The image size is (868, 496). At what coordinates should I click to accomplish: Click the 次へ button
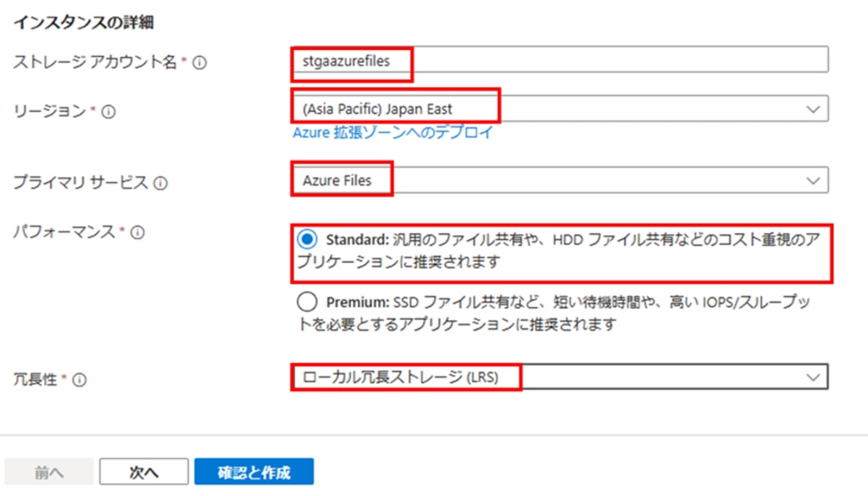144,471
